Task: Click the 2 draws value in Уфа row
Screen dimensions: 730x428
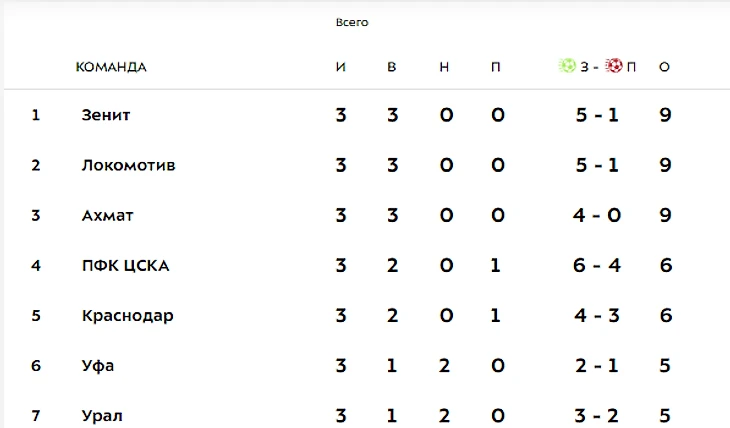Action: coord(446,365)
